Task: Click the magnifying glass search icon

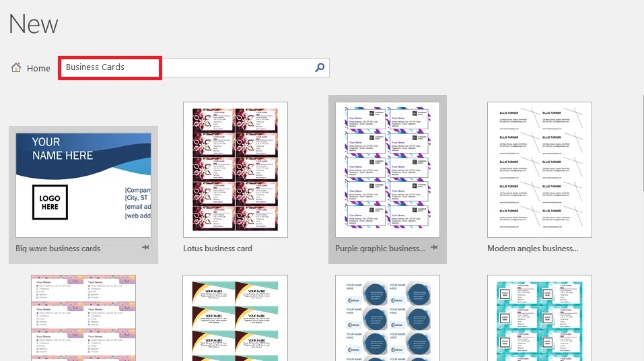Action: coord(320,67)
